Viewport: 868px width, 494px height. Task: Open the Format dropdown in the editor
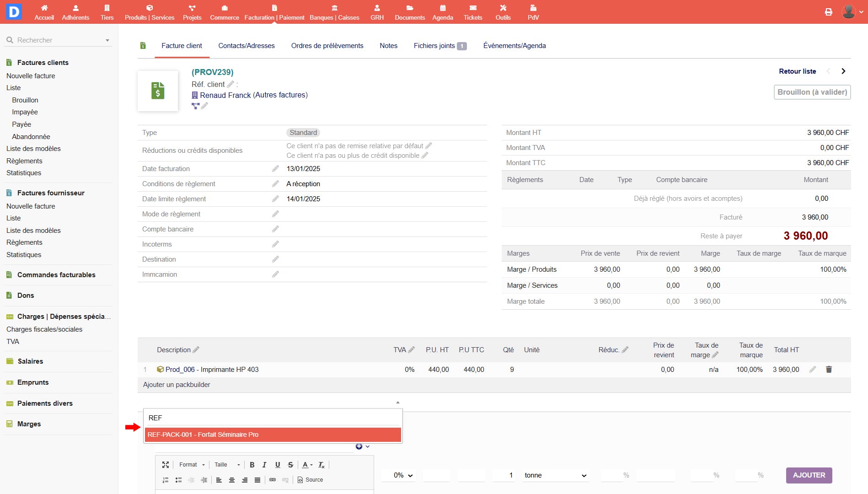192,465
